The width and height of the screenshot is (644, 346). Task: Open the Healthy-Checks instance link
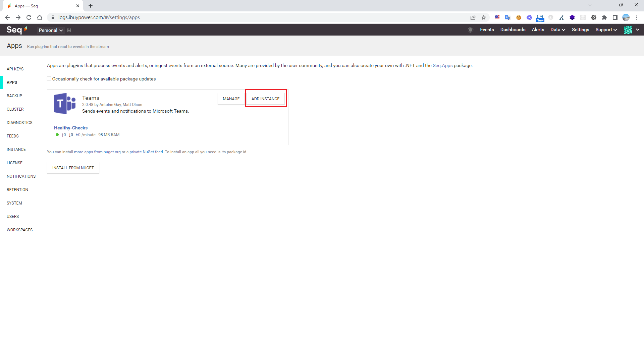[x=71, y=128]
